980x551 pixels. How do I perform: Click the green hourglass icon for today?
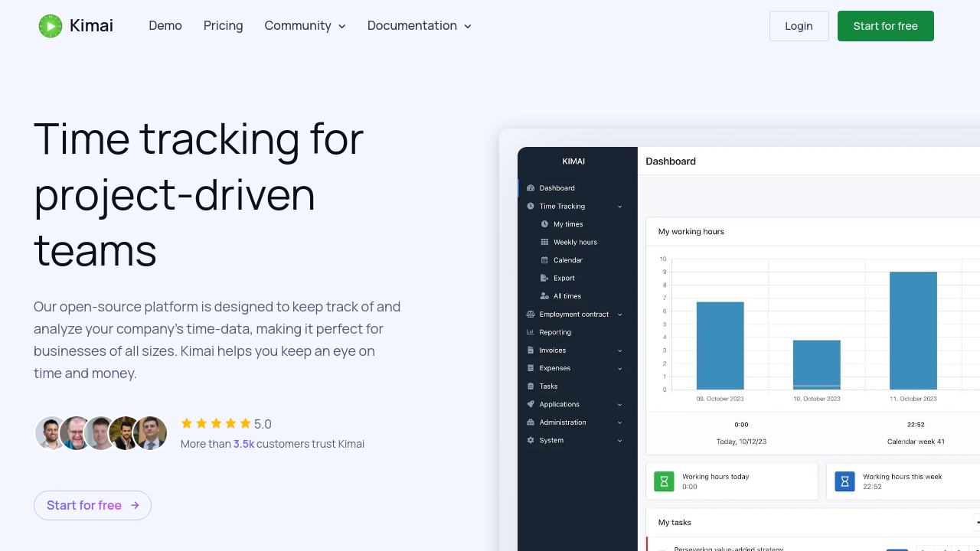click(664, 481)
